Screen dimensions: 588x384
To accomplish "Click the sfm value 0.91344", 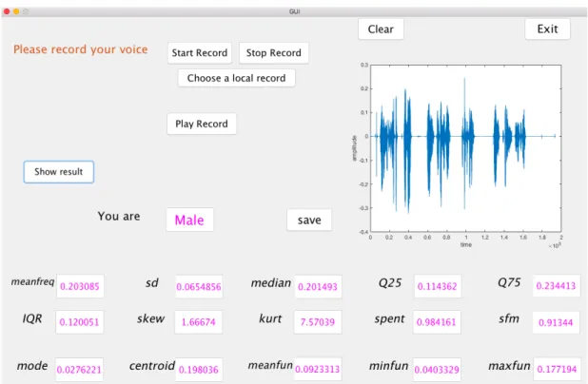I will tap(556, 322).
